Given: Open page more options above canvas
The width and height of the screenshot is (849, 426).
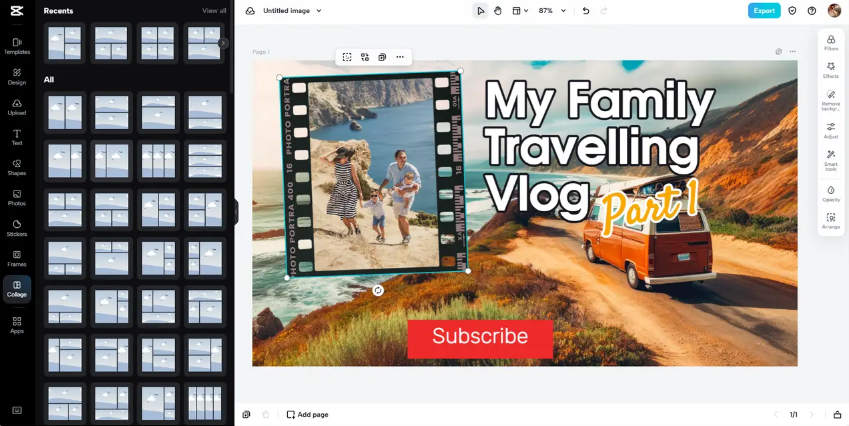Looking at the screenshot, I should 793,51.
